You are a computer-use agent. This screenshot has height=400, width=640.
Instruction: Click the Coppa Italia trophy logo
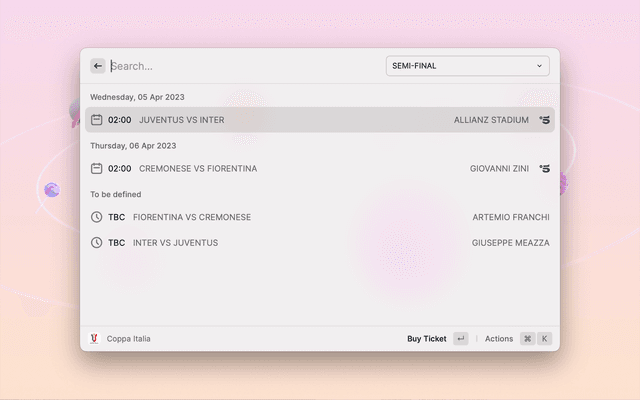coord(95,339)
